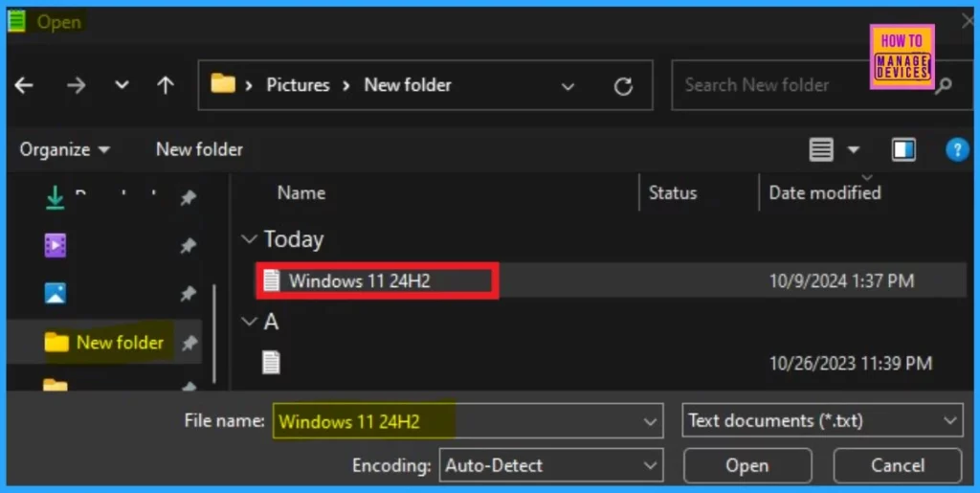Screen dimensions: 980x493
Task: Click the pin icon beside Pictures
Action: click(189, 294)
